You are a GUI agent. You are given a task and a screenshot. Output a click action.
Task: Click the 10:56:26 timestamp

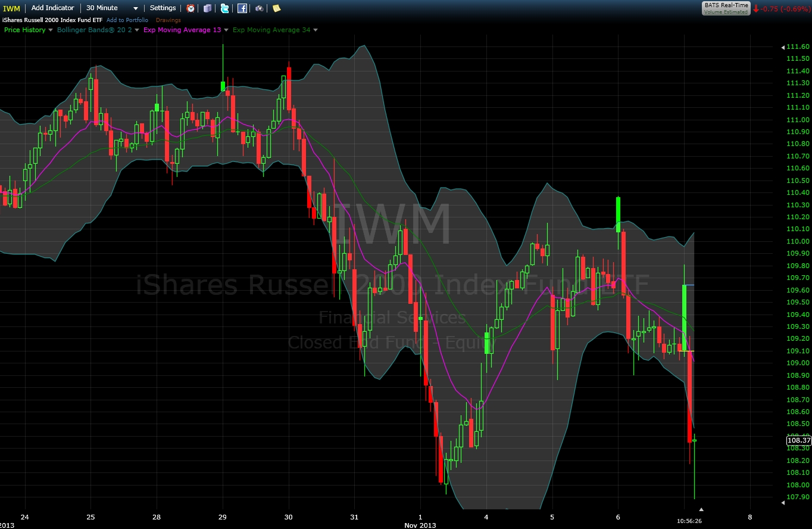pyautogui.click(x=689, y=521)
